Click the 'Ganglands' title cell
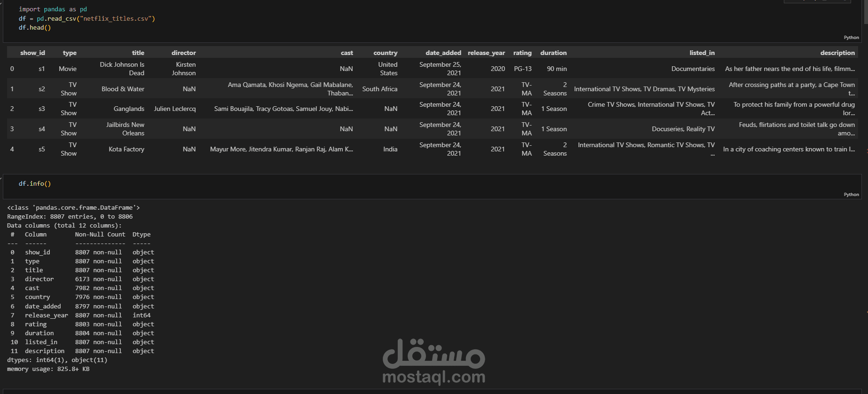The image size is (868, 394). click(x=129, y=109)
